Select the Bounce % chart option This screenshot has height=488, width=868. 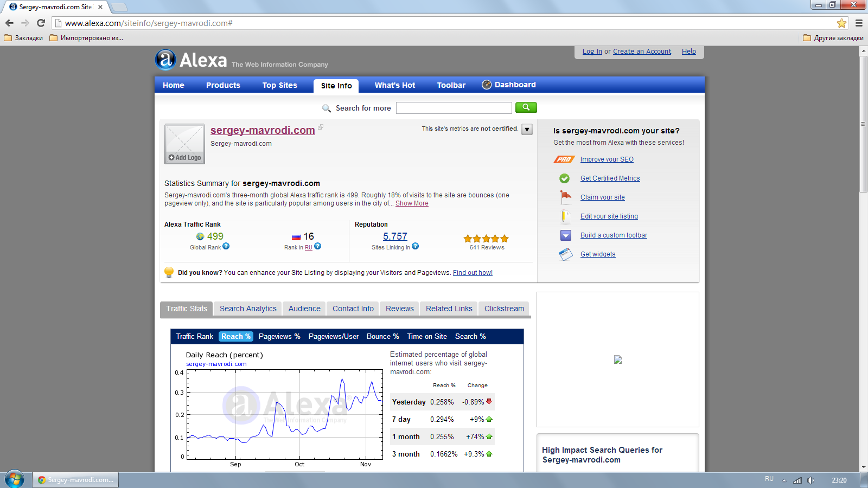click(382, 336)
